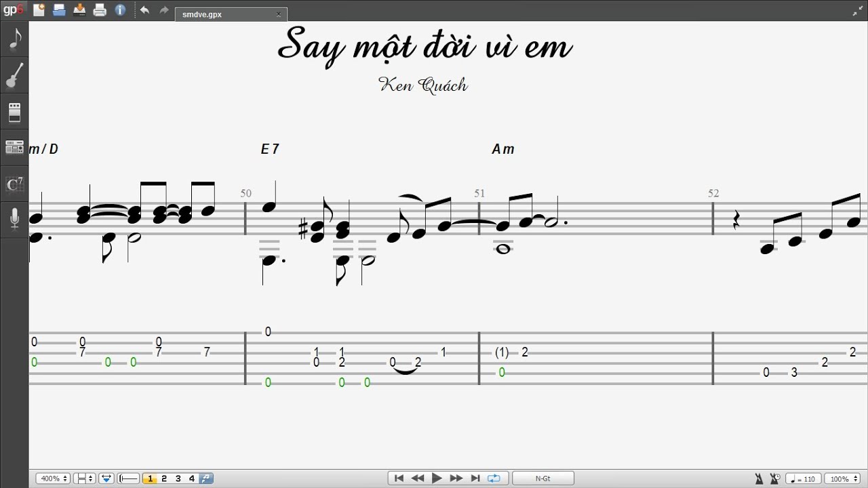Open the Edition panel (note icon)
Image resolution: width=868 pixels, height=488 pixels.
point(14,39)
